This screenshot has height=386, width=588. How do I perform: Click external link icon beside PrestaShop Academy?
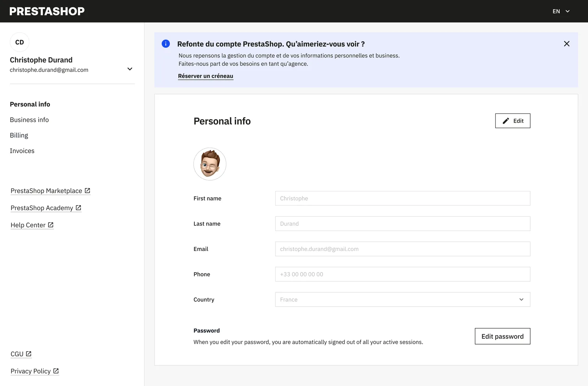coord(78,208)
